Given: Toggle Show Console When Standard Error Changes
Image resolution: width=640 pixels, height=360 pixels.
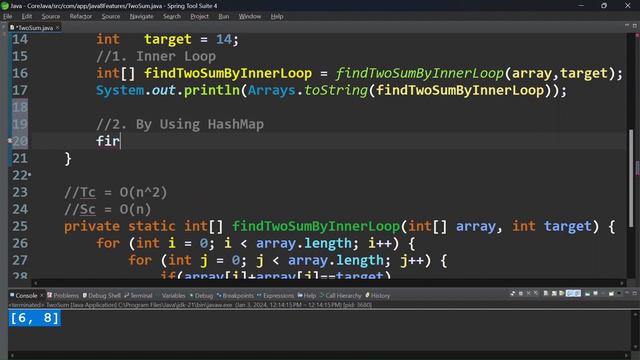Looking at the screenshot, I should tap(577, 293).
